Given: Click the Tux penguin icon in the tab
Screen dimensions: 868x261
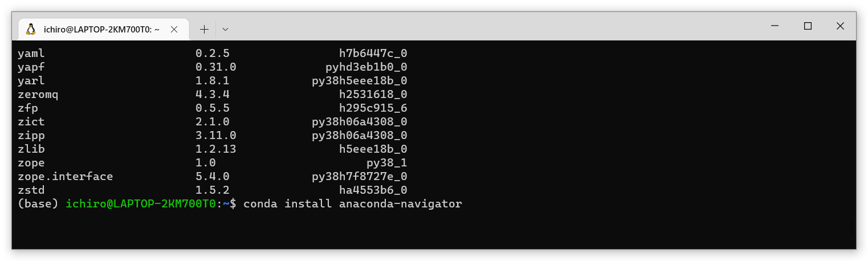Looking at the screenshot, I should pyautogui.click(x=31, y=29).
